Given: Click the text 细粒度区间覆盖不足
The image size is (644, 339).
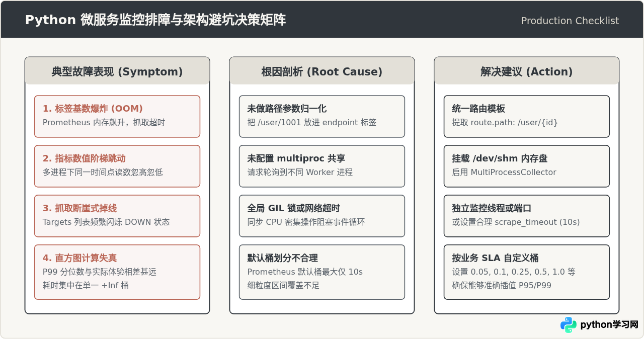Looking at the screenshot, I should (283, 285).
